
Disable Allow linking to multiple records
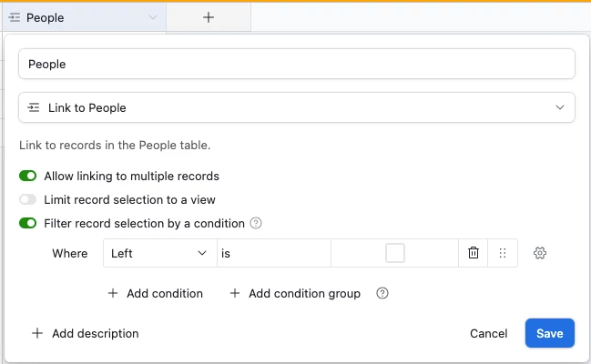[27, 176]
